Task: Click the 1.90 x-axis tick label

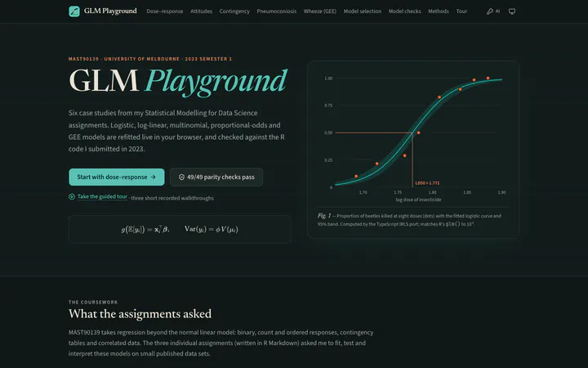Action: 501,192
